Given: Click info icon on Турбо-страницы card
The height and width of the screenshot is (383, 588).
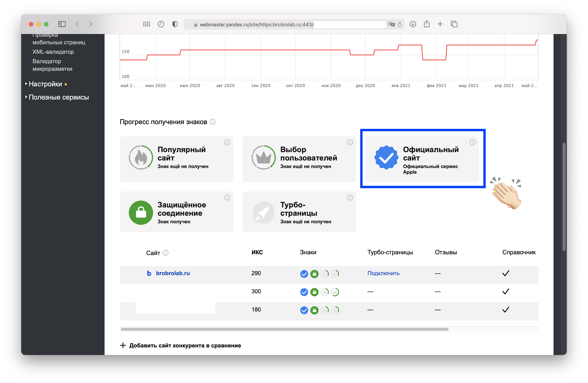Looking at the screenshot, I should (x=350, y=197).
